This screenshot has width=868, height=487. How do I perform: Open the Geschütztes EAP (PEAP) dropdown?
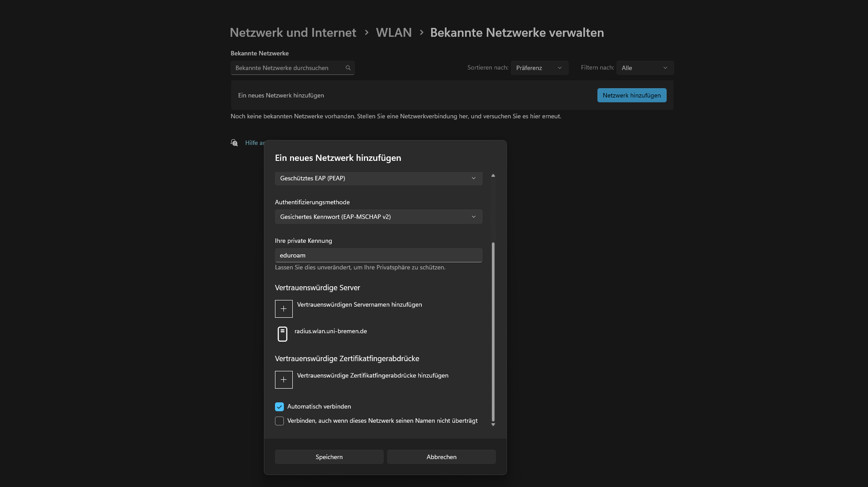click(378, 178)
